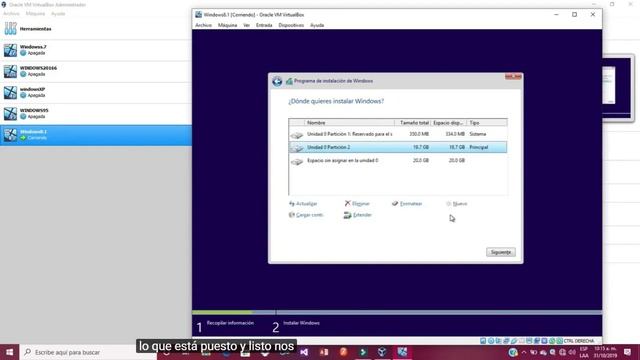The height and width of the screenshot is (360, 640).
Task: Click Nuevo partition option
Action: [457, 204]
